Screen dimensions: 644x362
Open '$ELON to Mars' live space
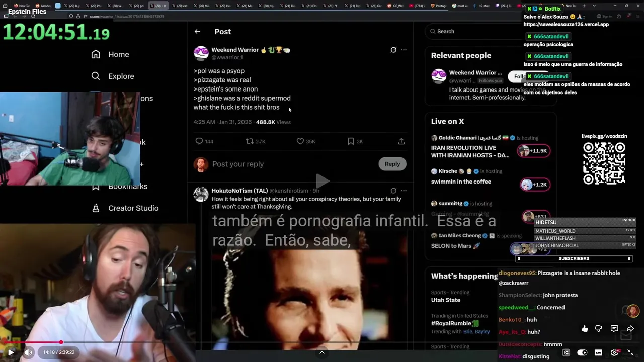pos(456,246)
